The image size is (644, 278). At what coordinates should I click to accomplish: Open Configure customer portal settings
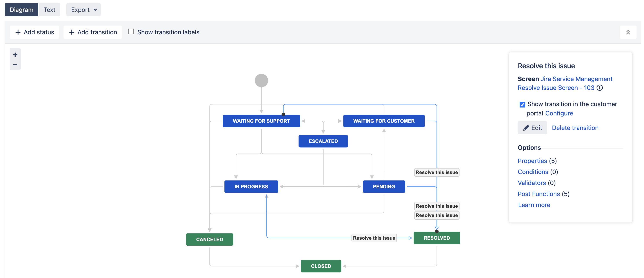coord(559,113)
